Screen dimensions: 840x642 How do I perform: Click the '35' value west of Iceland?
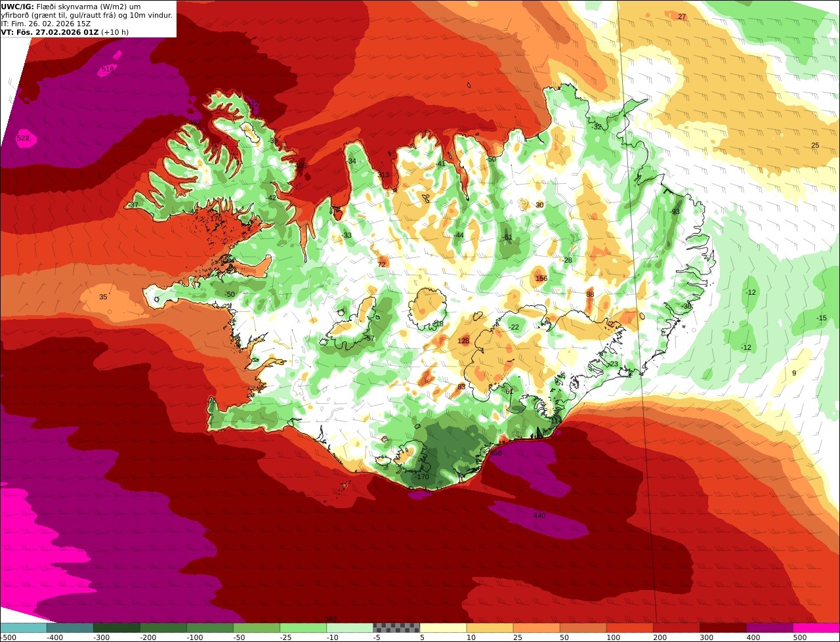pos(103,297)
